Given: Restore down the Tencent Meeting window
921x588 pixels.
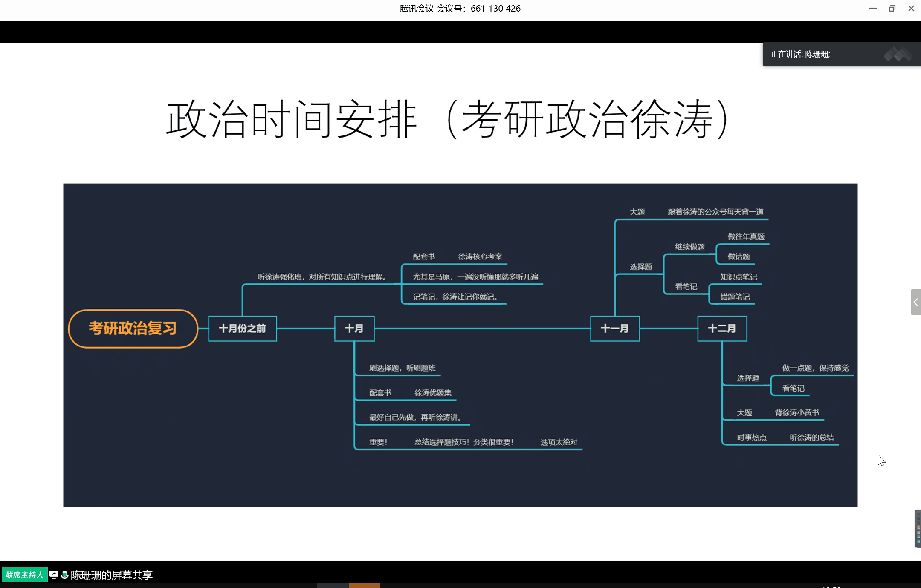Looking at the screenshot, I should coord(892,9).
